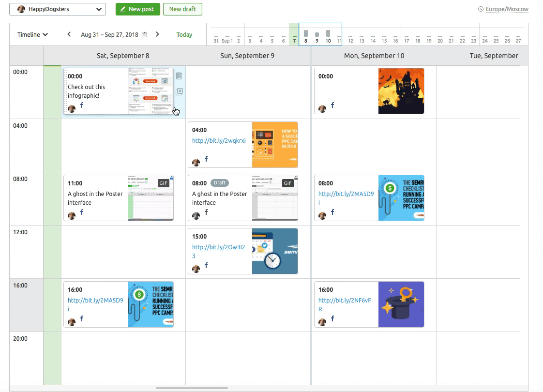Image resolution: width=543 pixels, height=392 pixels.
Task: Click the Draft label on Sunday 08:00 post
Action: coord(219,183)
